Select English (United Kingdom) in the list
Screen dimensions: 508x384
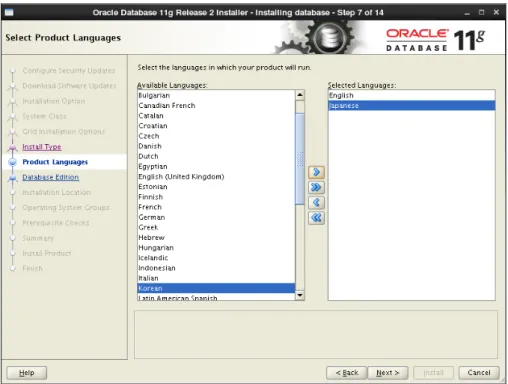point(216,177)
